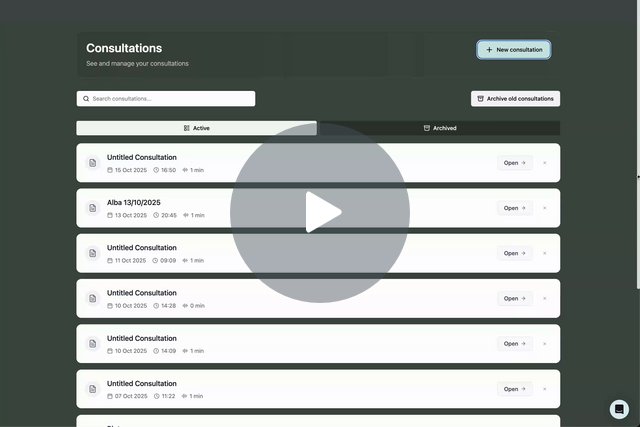Click document icon of 10 Oct 14:09 consultation
Image resolution: width=640 pixels, height=427 pixels.
click(93, 344)
